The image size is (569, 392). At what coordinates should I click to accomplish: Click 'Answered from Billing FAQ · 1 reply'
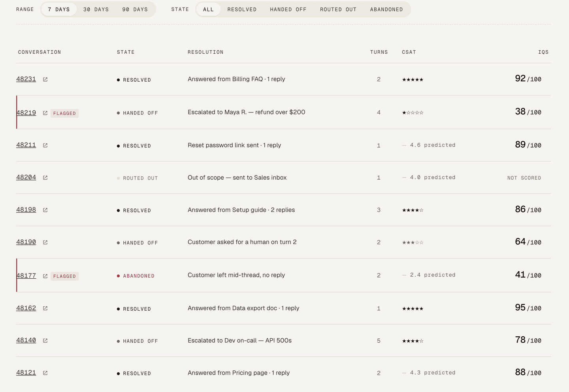pos(236,79)
